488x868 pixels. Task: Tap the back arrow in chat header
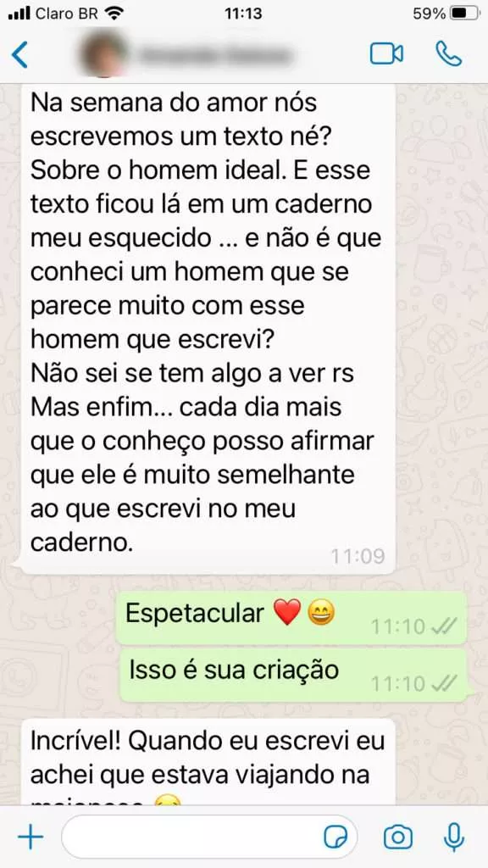click(x=20, y=55)
